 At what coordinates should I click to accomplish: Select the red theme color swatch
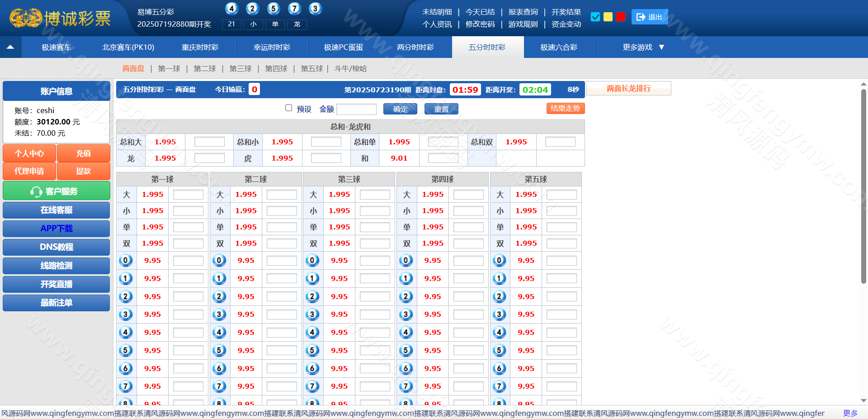pos(621,17)
